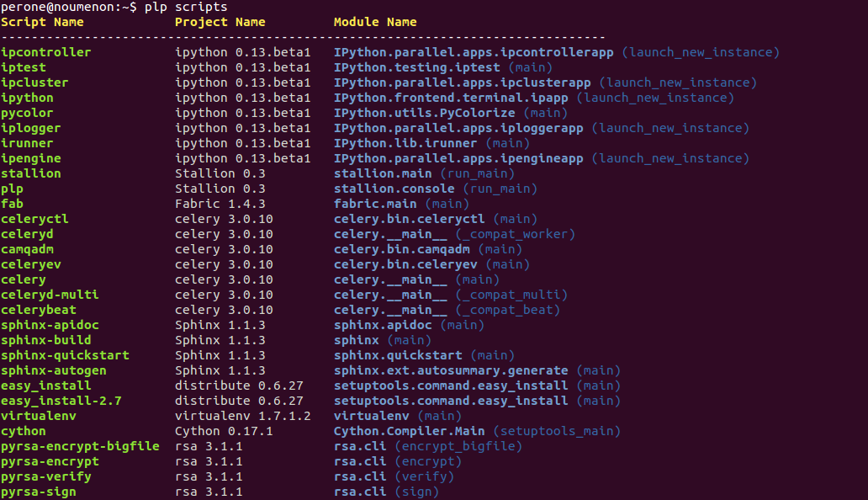Viewport: 868px width, 500px height.
Task: Click the sphinx.ext.autosummary.generate module name
Action: 451,370
